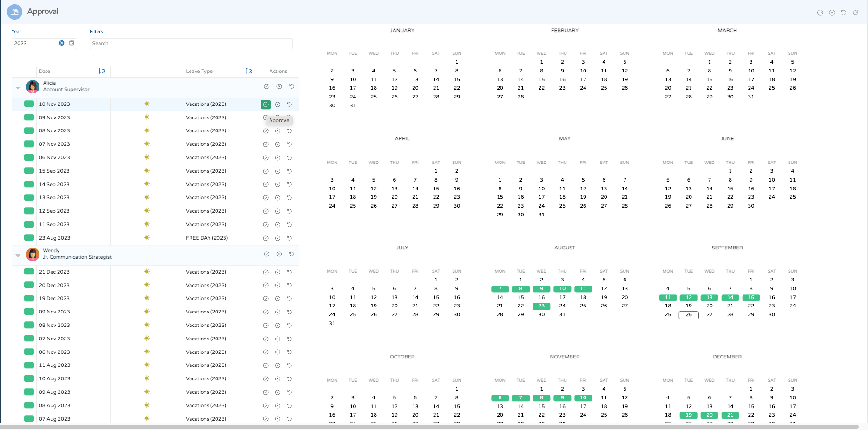
Task: Sort by the Leave Type column header
Action: click(199, 71)
